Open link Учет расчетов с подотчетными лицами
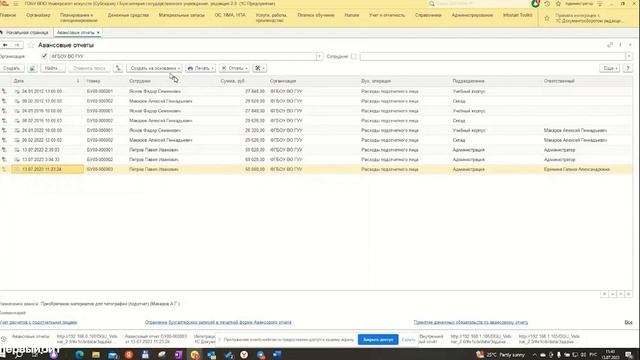The image size is (640, 360). pyautogui.click(x=39, y=322)
